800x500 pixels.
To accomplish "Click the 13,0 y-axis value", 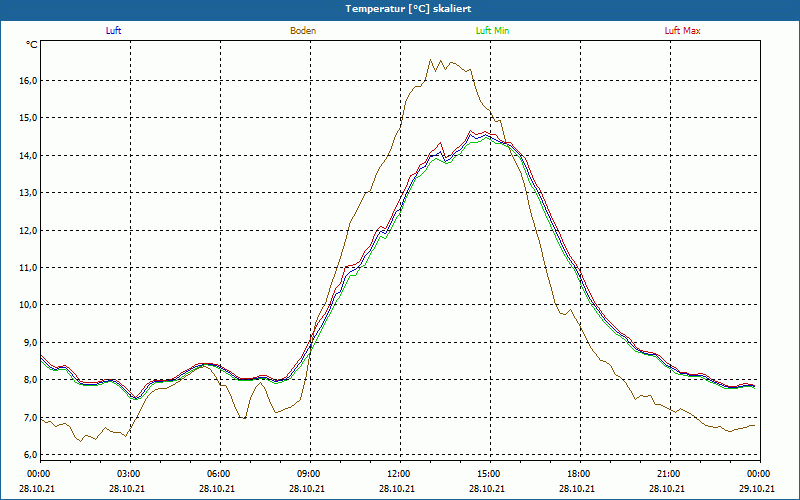I will coord(29,193).
